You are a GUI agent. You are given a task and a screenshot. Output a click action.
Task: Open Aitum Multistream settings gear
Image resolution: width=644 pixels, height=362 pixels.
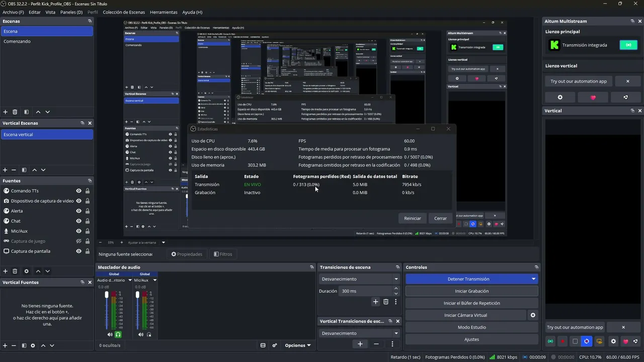560,97
